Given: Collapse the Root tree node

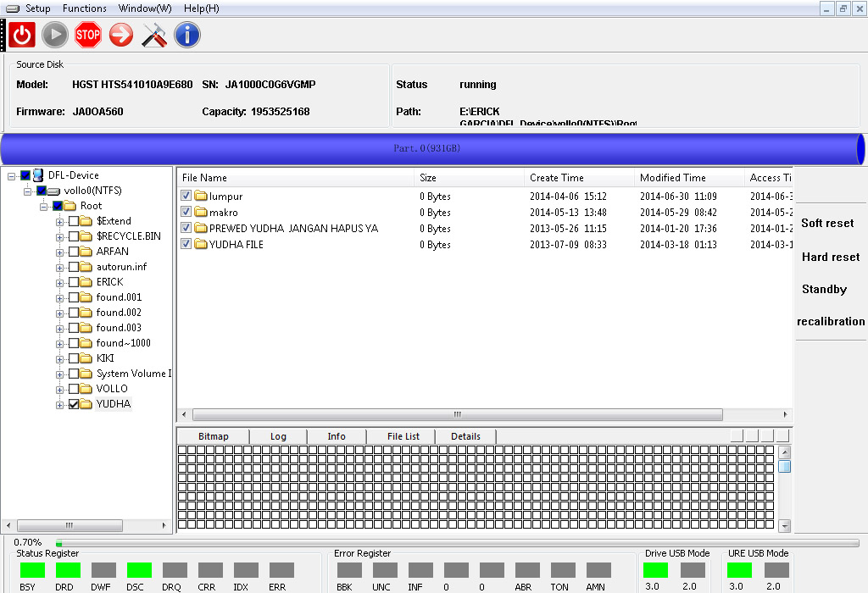Looking at the screenshot, I should point(44,207).
